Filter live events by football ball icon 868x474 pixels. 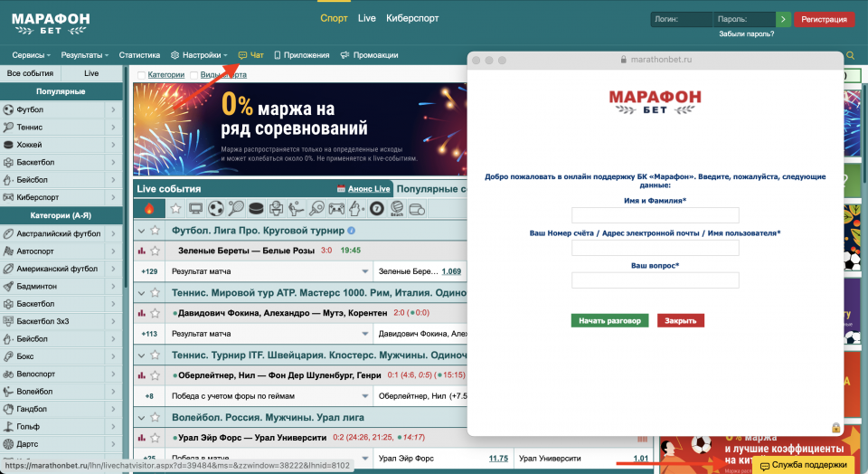(x=216, y=209)
